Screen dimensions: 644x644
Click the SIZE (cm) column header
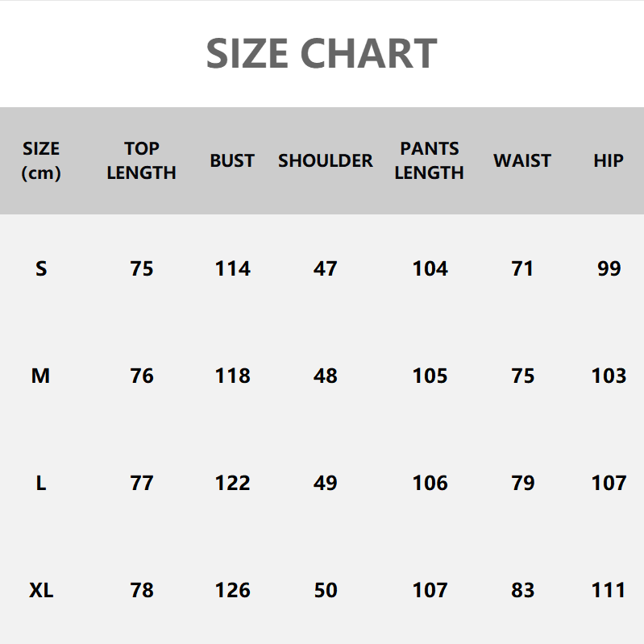(41, 160)
